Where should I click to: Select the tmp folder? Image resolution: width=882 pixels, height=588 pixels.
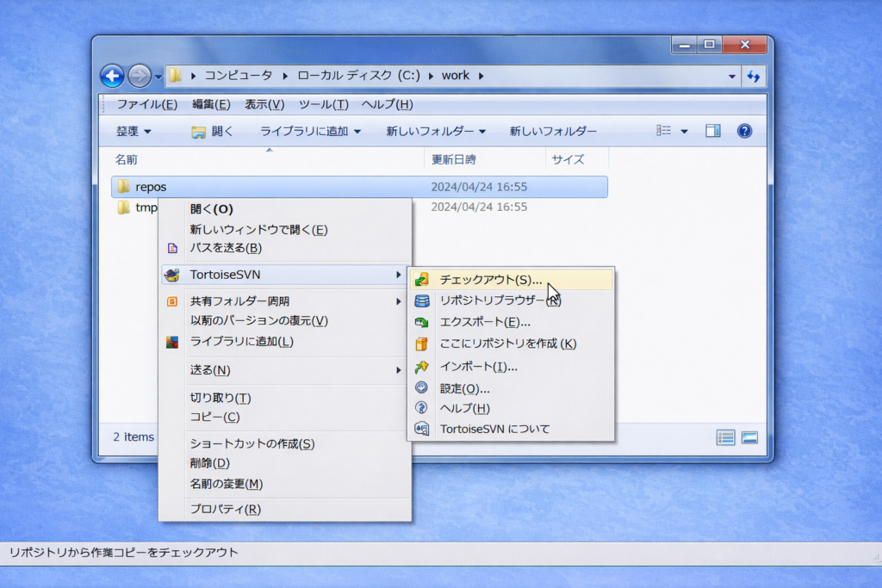click(146, 207)
